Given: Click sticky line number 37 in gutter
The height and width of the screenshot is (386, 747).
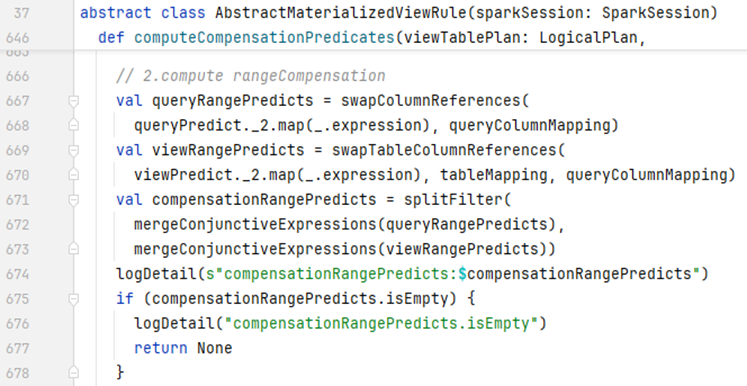Looking at the screenshot, I should 21,13.
